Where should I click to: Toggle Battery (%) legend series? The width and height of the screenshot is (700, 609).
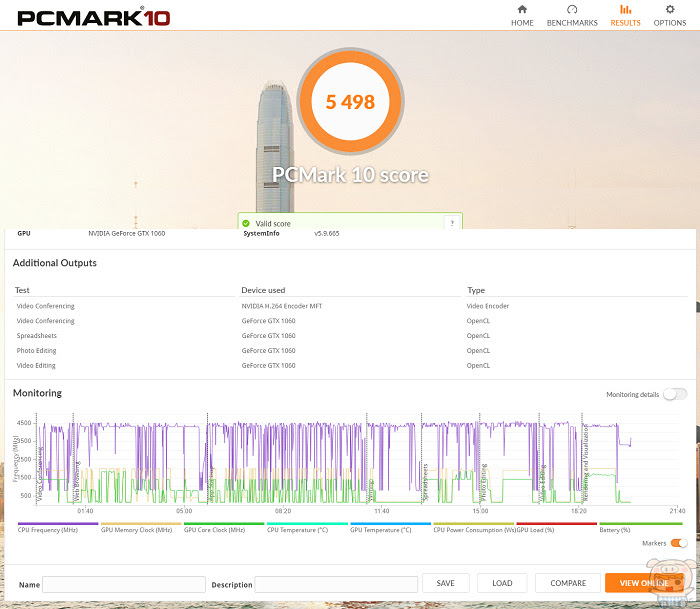click(x=641, y=527)
